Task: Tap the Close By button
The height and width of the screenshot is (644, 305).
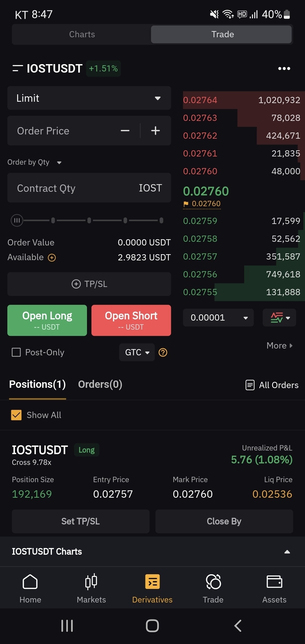Action: tap(224, 521)
